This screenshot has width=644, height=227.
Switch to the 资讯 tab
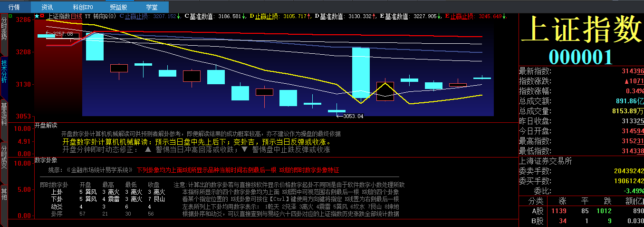click(48, 7)
